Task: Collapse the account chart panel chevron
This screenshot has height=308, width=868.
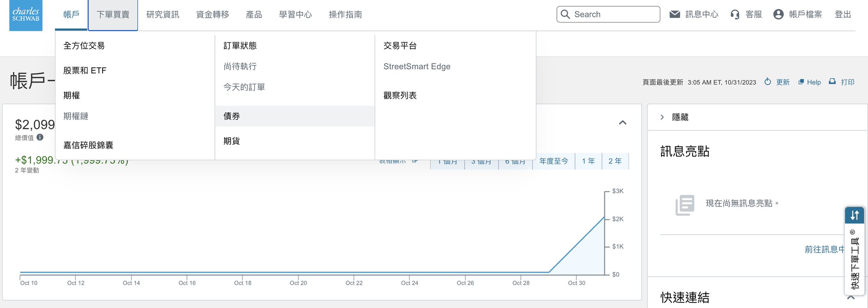Action: tap(623, 123)
